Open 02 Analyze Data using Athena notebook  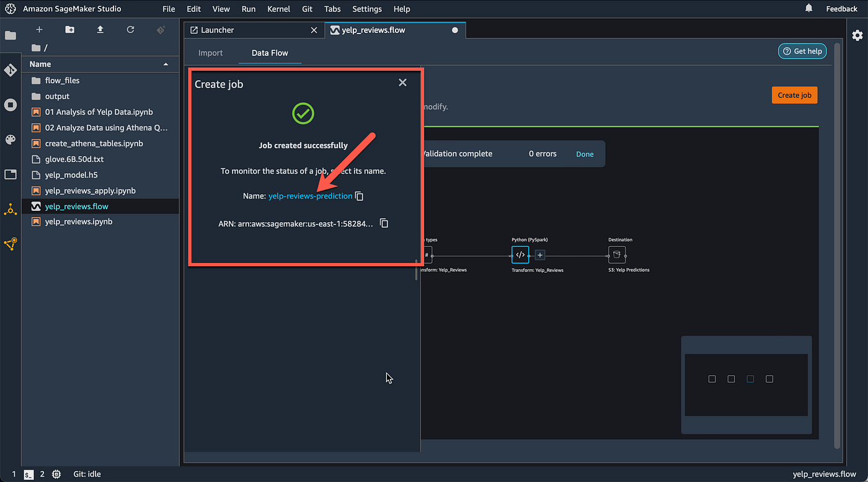click(x=100, y=128)
